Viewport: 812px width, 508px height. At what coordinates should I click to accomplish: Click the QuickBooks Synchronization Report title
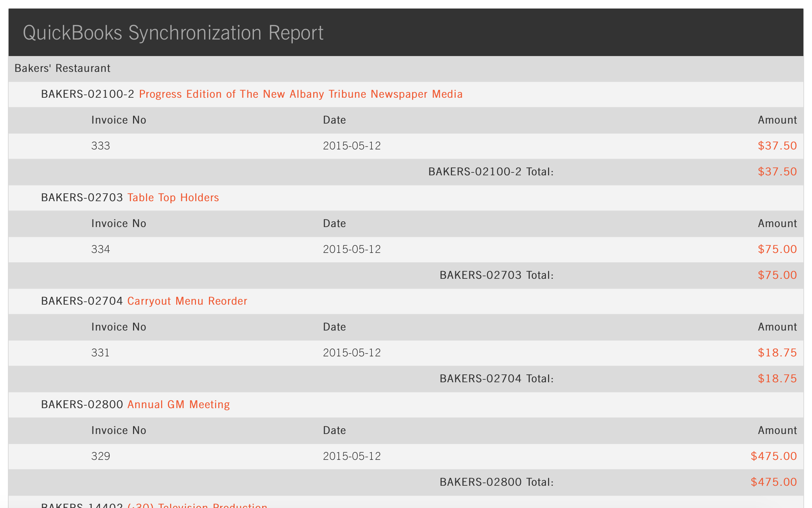click(x=173, y=33)
